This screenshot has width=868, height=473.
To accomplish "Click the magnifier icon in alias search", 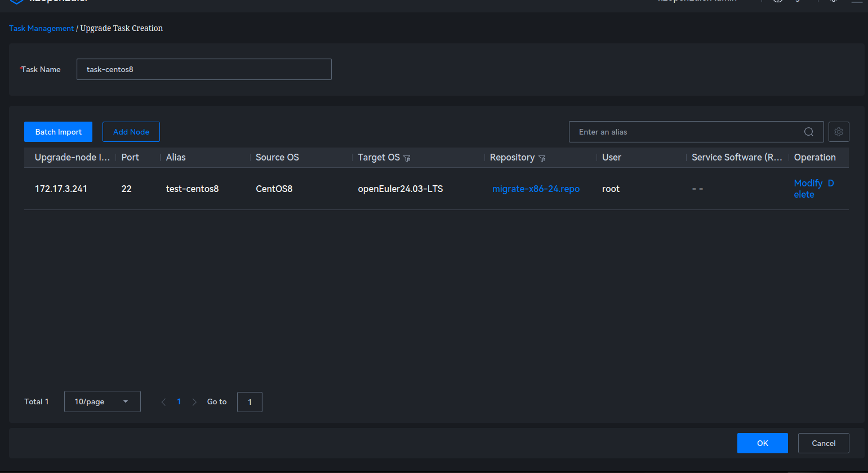I will pos(808,132).
